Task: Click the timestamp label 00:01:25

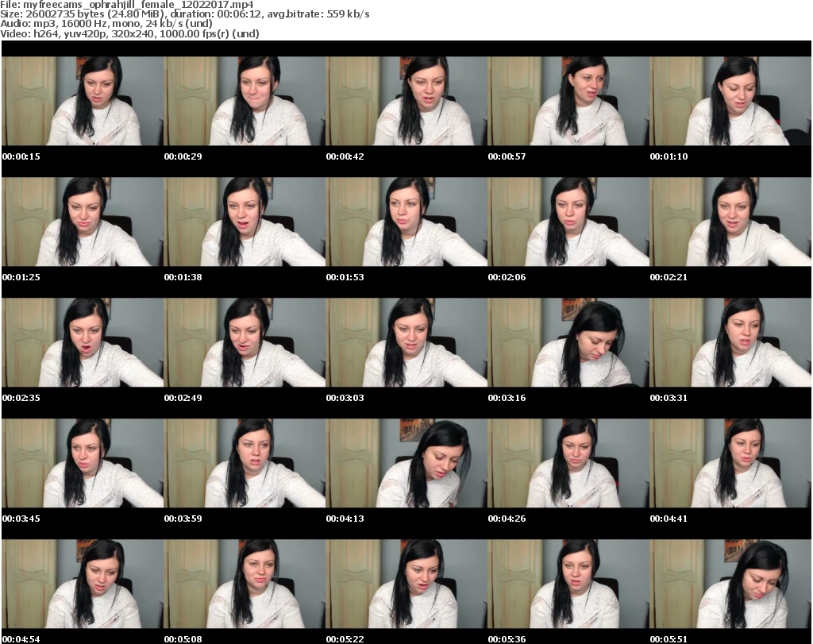Action: coord(21,277)
